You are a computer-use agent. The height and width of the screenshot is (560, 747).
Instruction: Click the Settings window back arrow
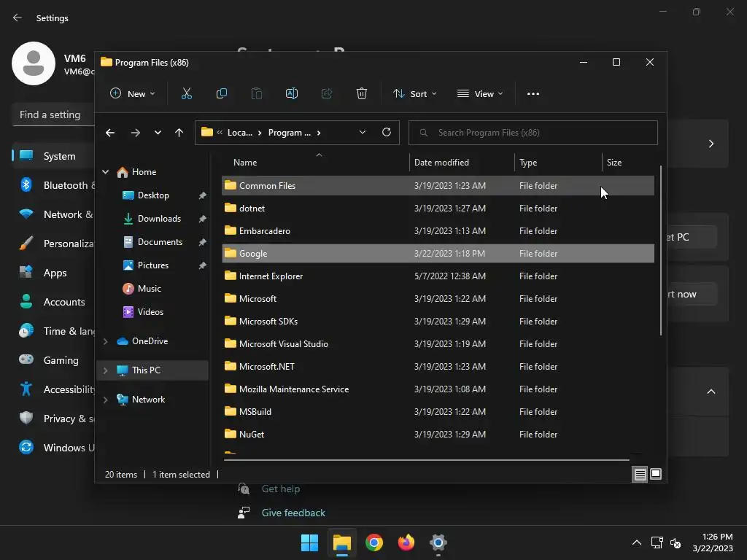[18, 17]
